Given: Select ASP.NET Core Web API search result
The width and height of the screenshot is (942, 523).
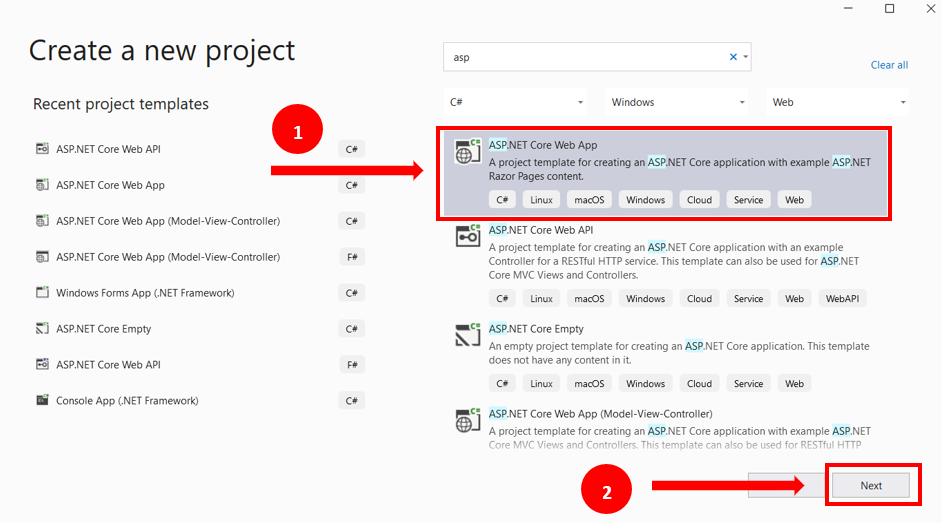Looking at the screenshot, I should point(664,265).
